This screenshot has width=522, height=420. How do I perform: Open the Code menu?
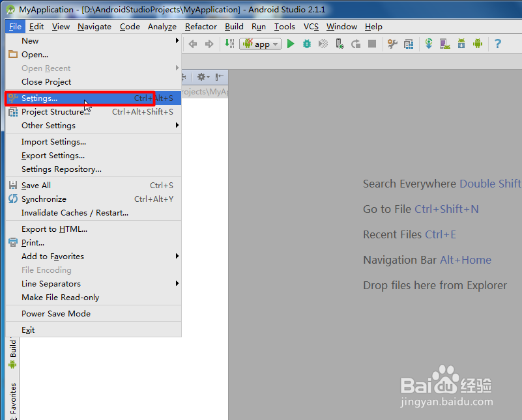pos(130,26)
